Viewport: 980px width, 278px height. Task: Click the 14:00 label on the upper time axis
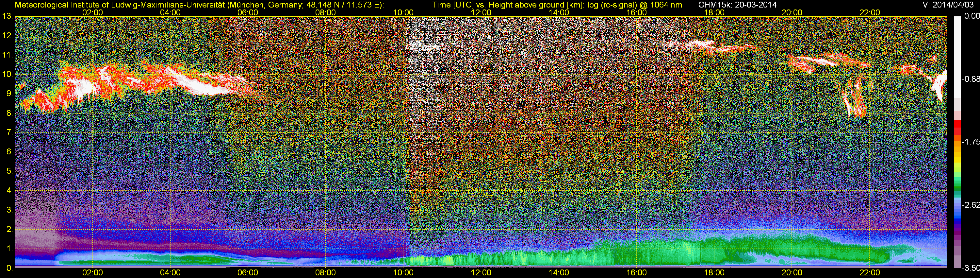pos(559,12)
